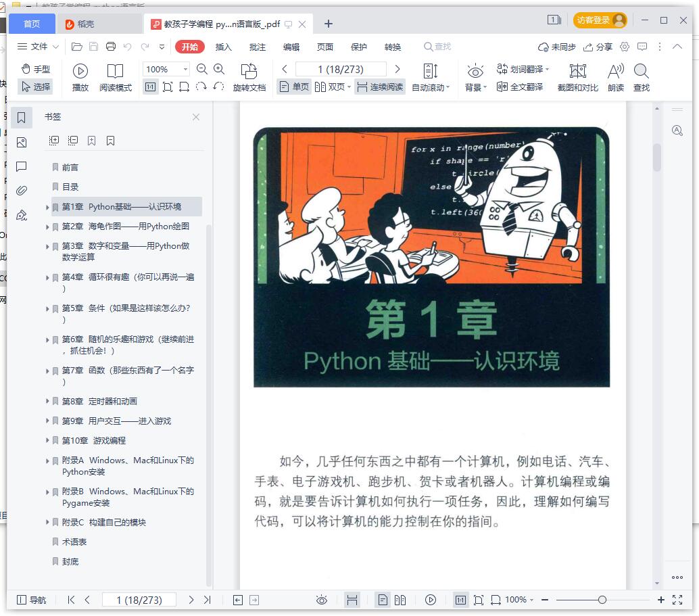Open screenshot and compare (截图和对比)

578,77
